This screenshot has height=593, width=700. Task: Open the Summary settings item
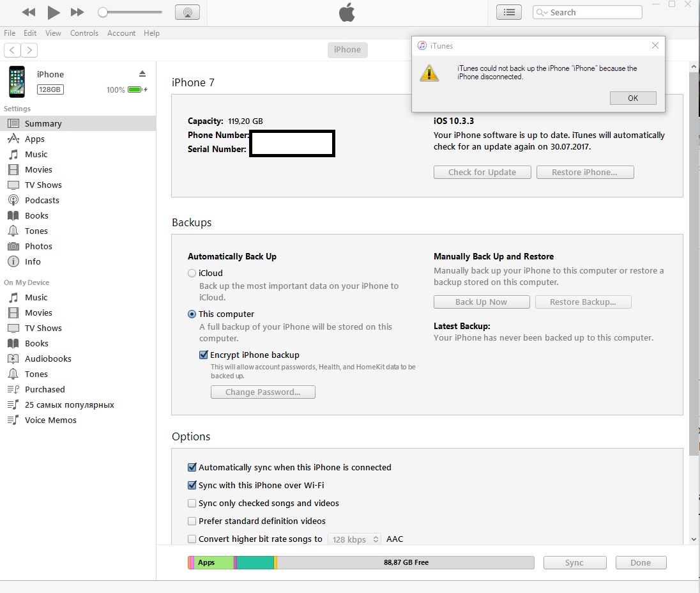pos(78,123)
